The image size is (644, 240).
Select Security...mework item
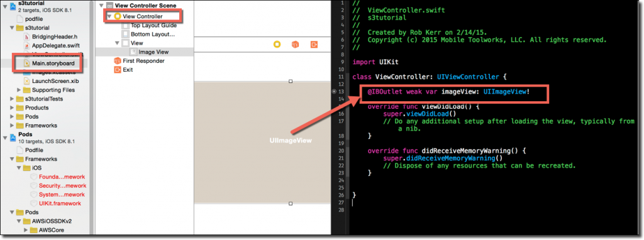click(62, 186)
